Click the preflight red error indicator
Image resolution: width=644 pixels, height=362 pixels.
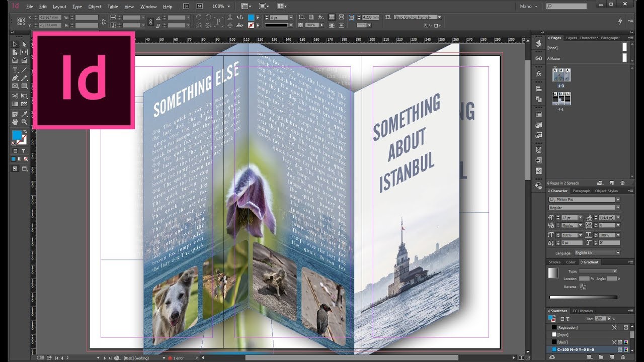tap(170, 358)
